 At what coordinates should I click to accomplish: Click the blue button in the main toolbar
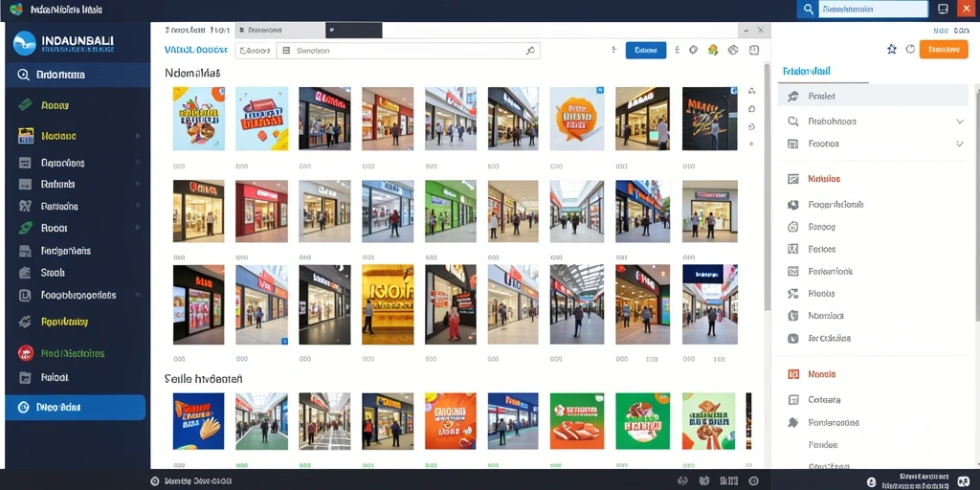tap(646, 51)
